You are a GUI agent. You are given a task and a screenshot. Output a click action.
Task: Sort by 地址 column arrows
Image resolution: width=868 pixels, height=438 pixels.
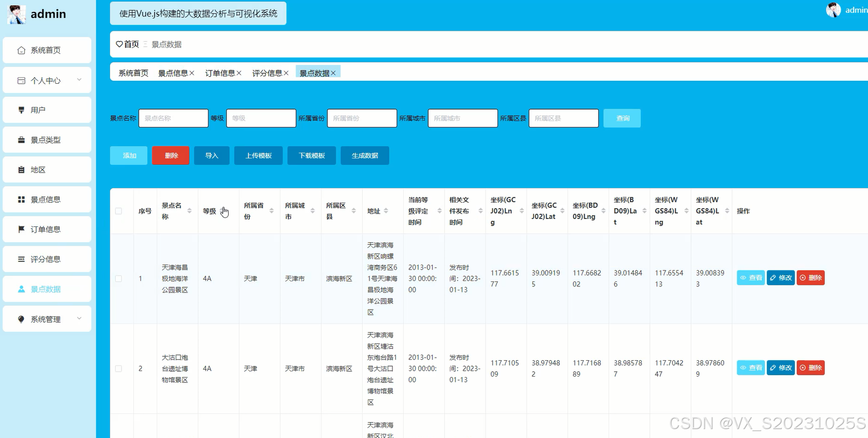pos(386,211)
